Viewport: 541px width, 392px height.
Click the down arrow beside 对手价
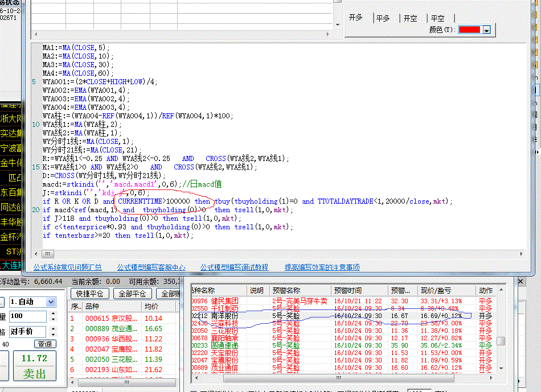(x=53, y=335)
